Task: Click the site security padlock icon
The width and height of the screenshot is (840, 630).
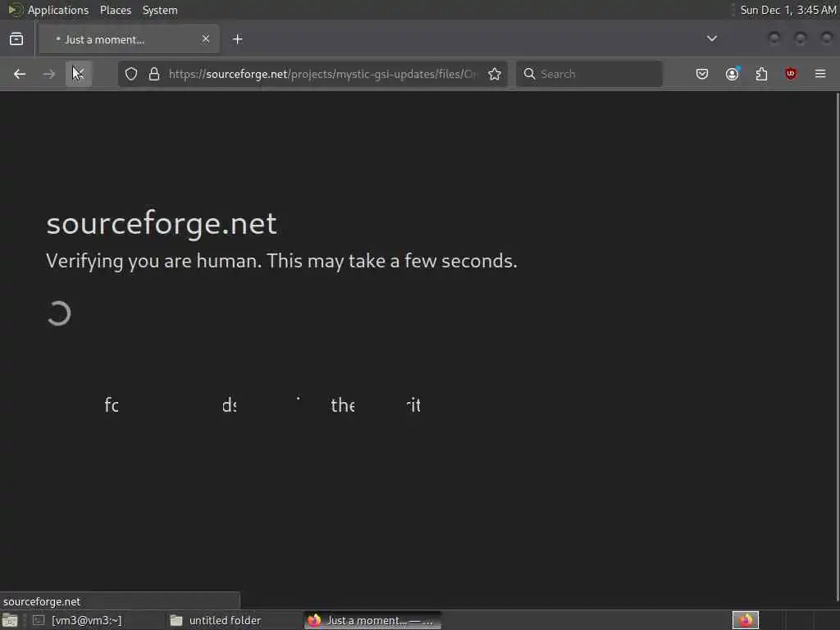Action: point(154,74)
